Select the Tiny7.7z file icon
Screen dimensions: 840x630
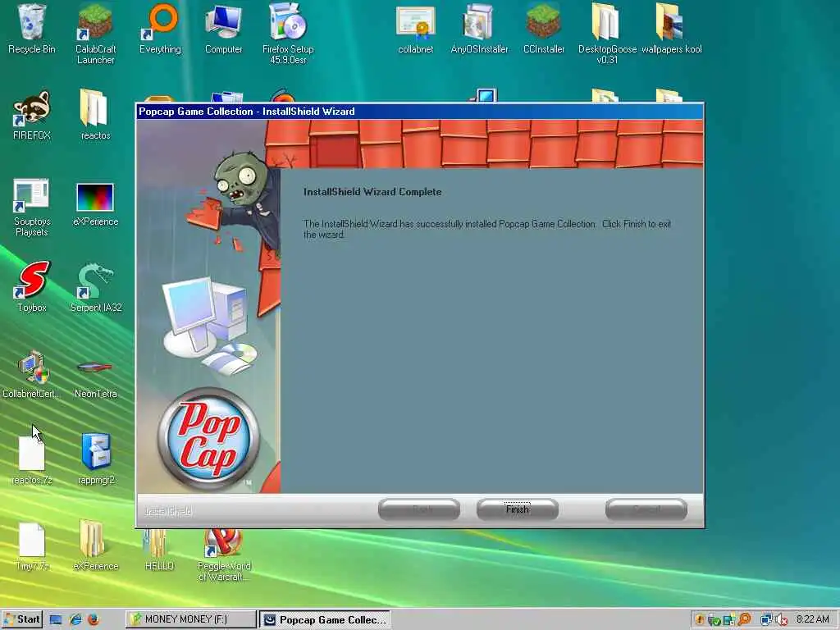tap(32, 546)
